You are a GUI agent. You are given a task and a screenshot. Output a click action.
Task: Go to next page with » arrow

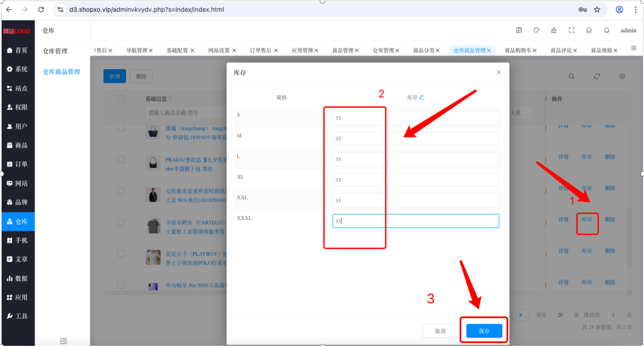[x=520, y=315]
